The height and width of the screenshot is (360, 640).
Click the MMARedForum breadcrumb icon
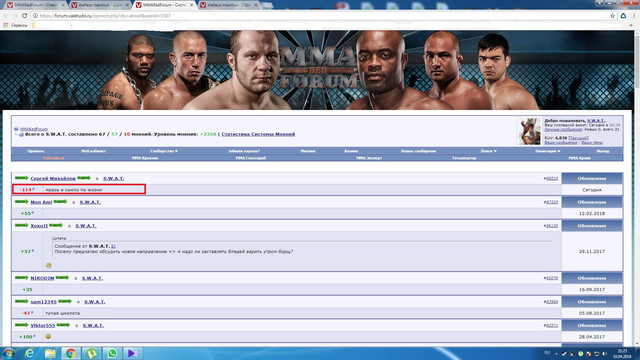[16, 129]
